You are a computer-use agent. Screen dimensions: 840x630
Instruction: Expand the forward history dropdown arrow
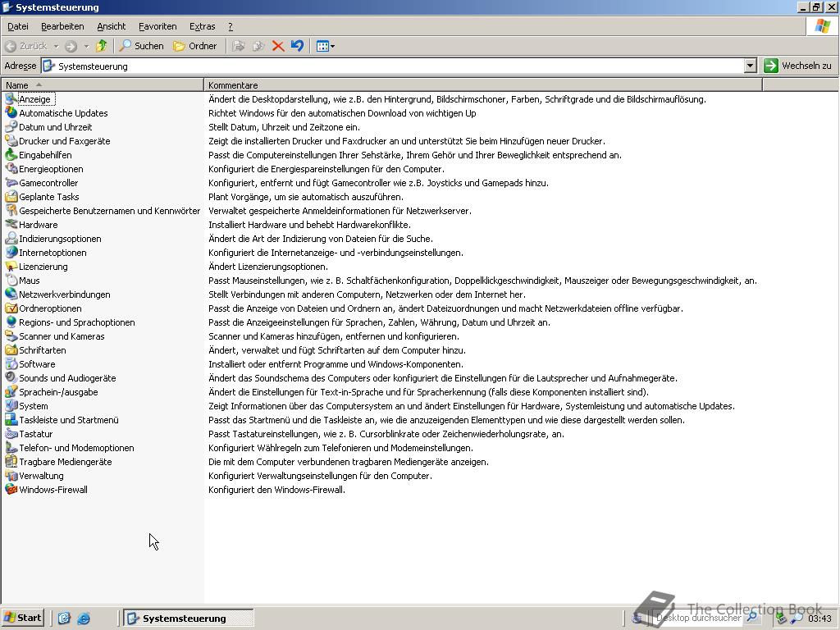(85, 46)
